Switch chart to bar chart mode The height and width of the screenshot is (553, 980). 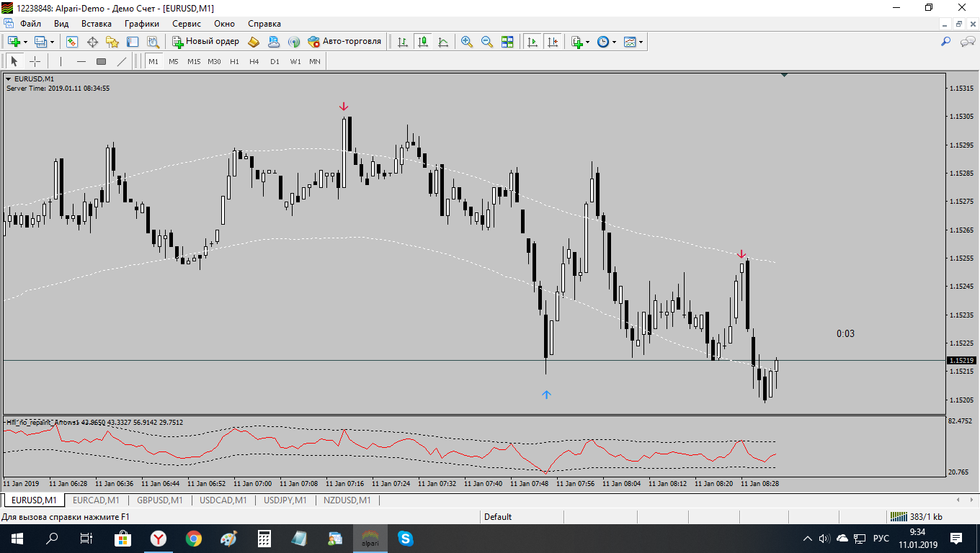point(403,42)
